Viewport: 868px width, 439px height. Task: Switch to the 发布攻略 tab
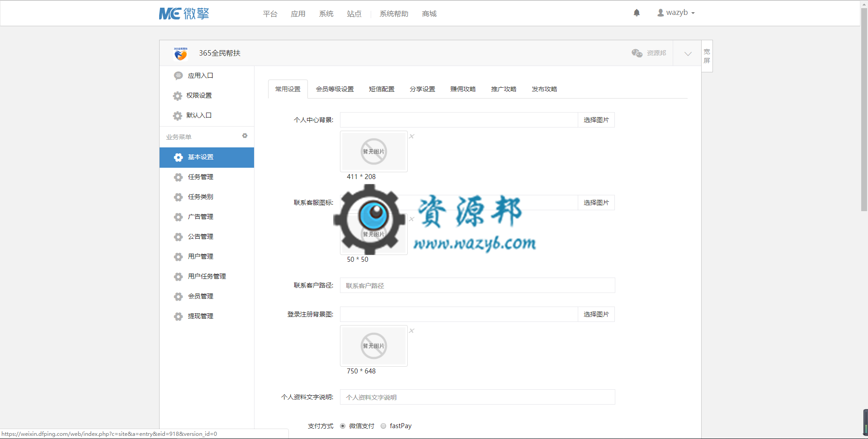click(x=544, y=89)
